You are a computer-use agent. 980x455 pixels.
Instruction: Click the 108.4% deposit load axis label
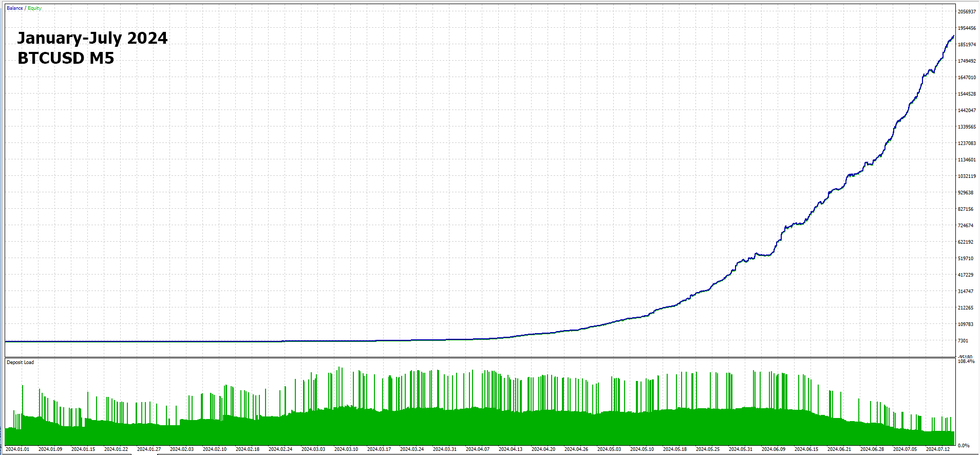[x=966, y=361]
